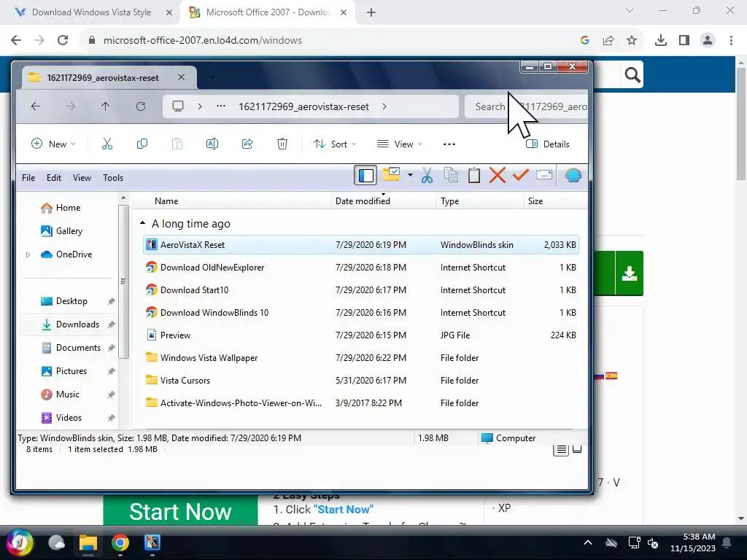The width and height of the screenshot is (747, 560).
Task: Click the Start orb on taskbar
Action: (x=20, y=542)
